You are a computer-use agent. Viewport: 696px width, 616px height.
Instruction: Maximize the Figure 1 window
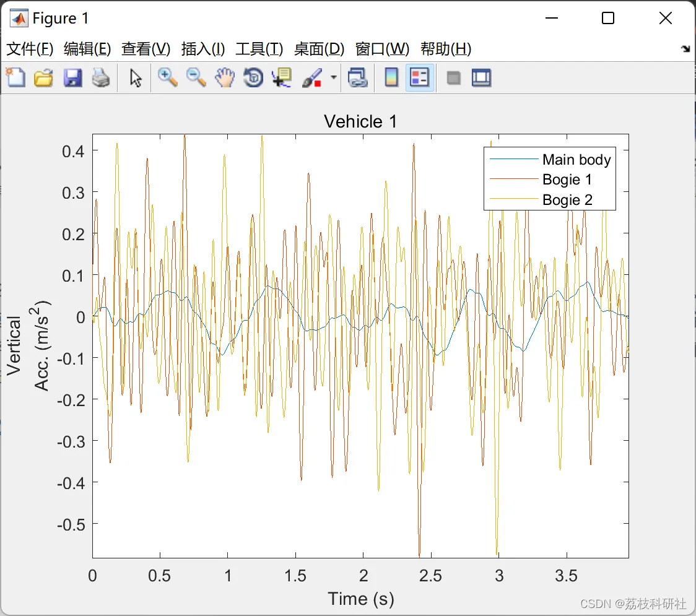(608, 18)
